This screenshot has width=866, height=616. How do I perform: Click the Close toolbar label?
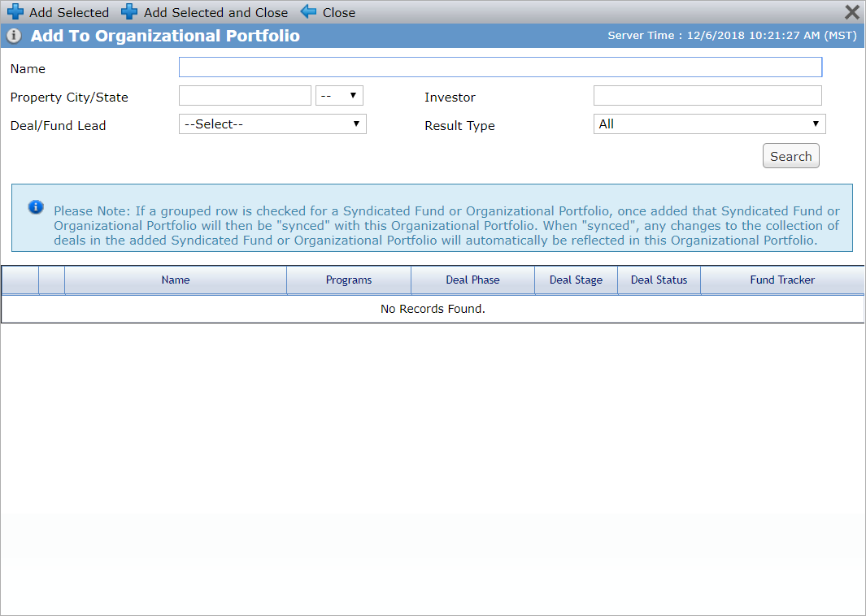pyautogui.click(x=339, y=12)
